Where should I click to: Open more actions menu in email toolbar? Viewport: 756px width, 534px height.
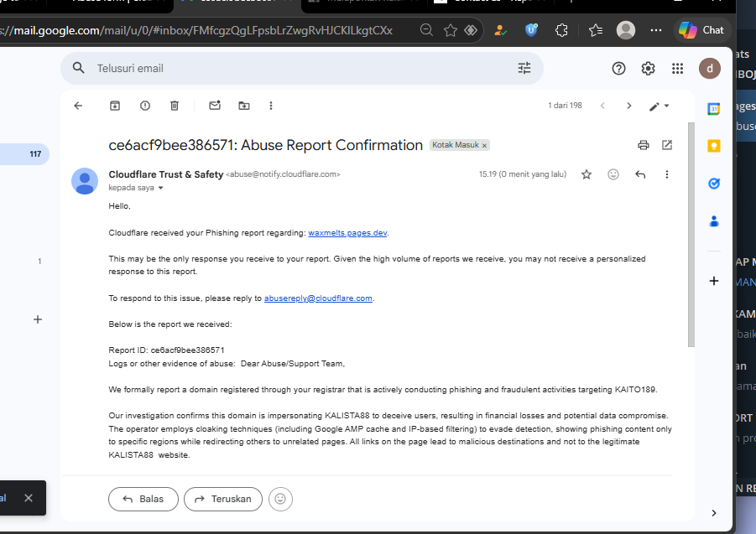(271, 106)
